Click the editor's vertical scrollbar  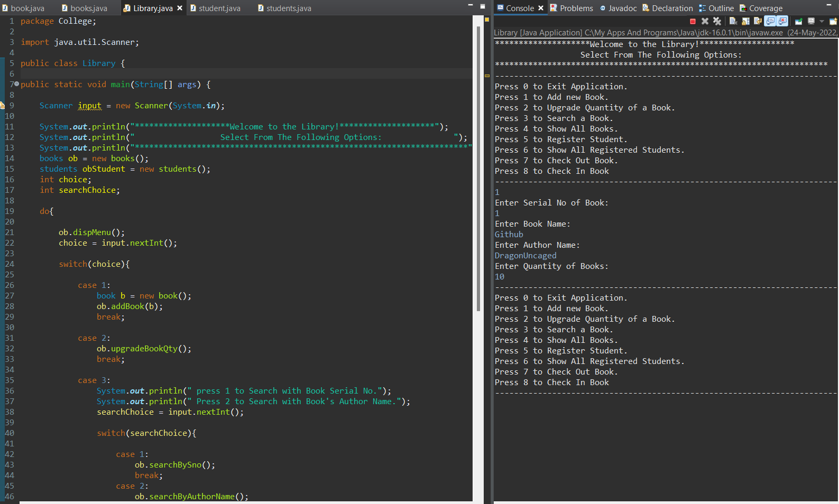pos(478,168)
